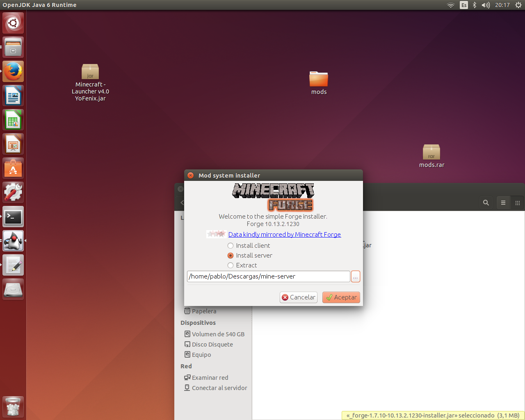Open the Text Editor in launcher
The width and height of the screenshot is (525, 420).
pos(13,265)
